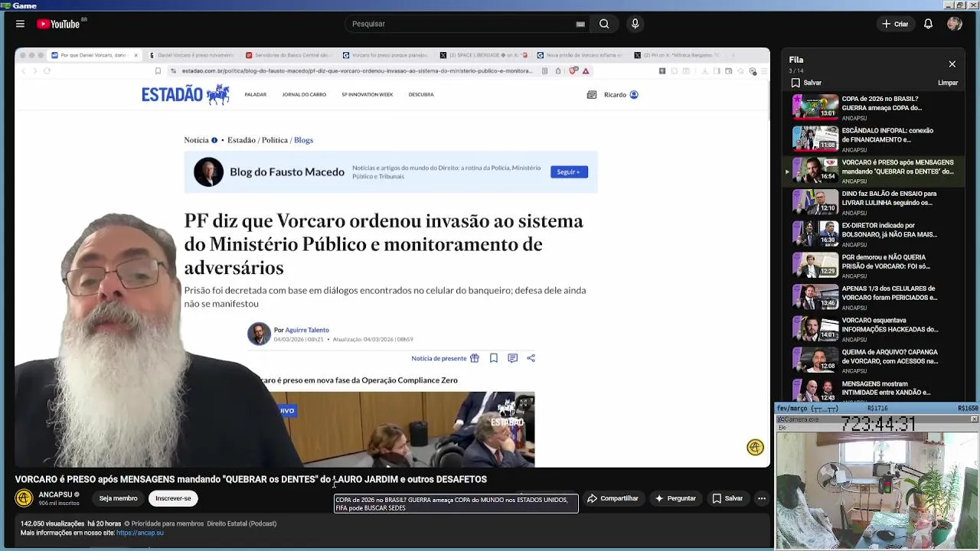The width and height of the screenshot is (980, 551).
Task: Play queue video COPA de 2026 no BRASIL
Action: click(874, 107)
